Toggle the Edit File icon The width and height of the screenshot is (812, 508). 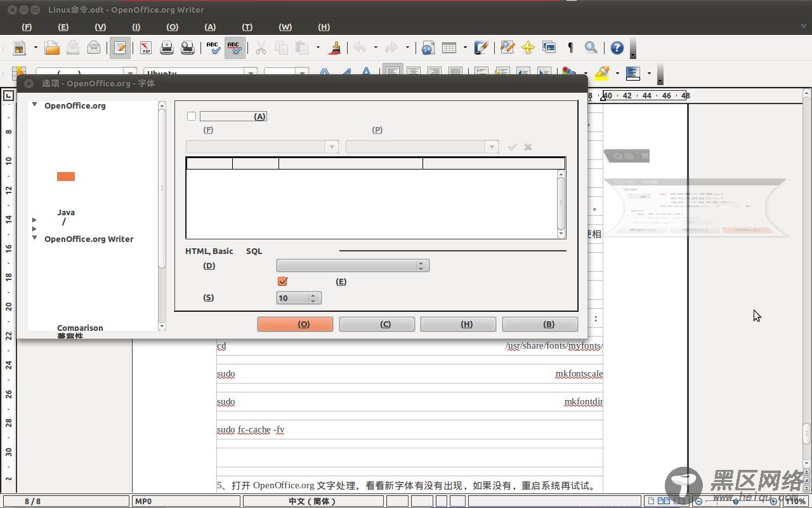tap(120, 48)
